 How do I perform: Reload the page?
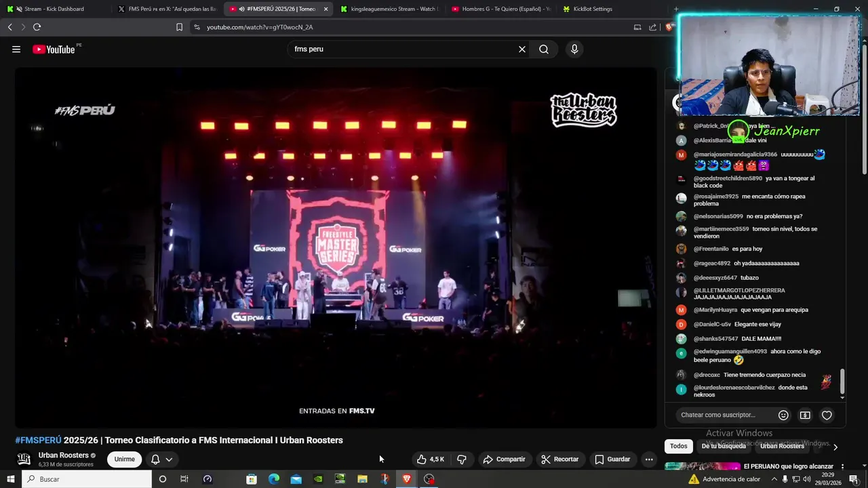point(37,27)
